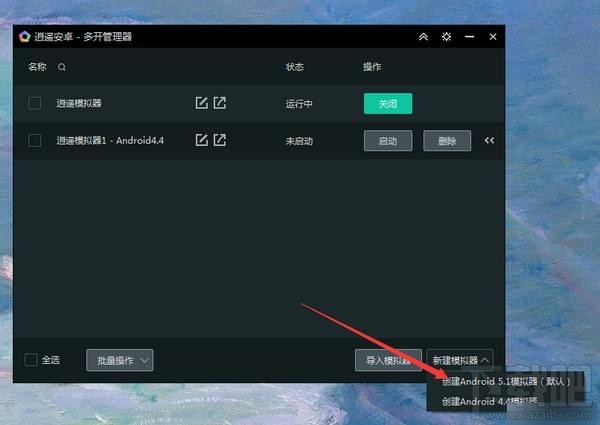Click the 未启动 status text
The image size is (600, 425).
(x=299, y=142)
